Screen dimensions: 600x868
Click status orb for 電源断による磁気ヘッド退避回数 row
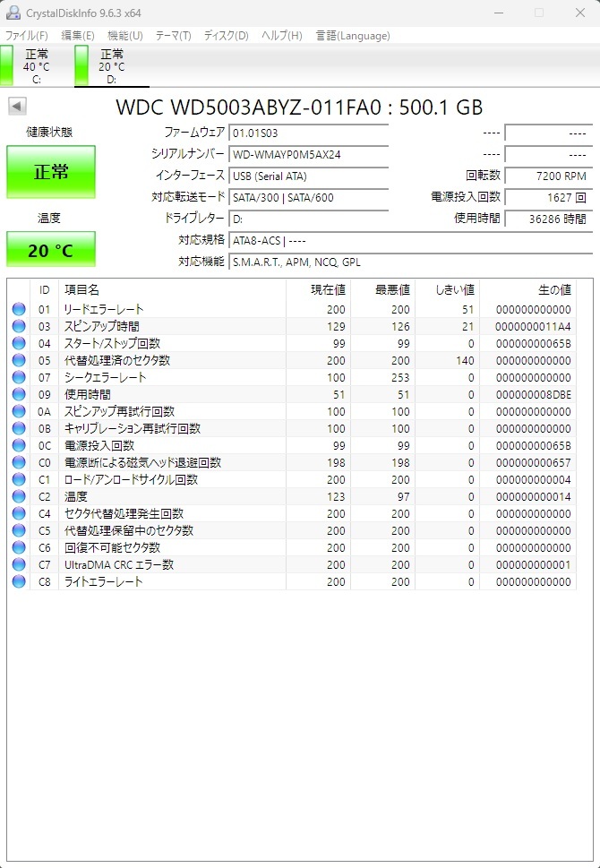[x=19, y=462]
